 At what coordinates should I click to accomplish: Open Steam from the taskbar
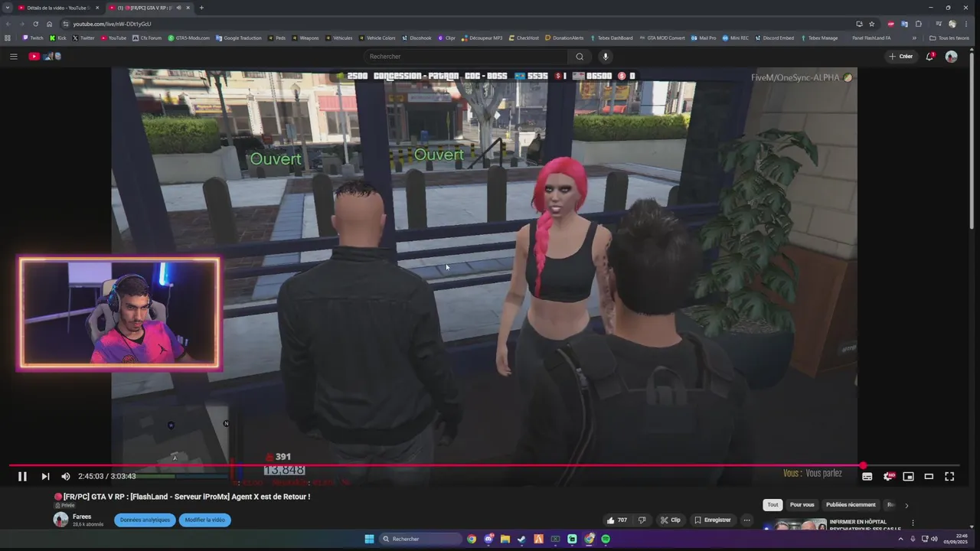(x=521, y=539)
